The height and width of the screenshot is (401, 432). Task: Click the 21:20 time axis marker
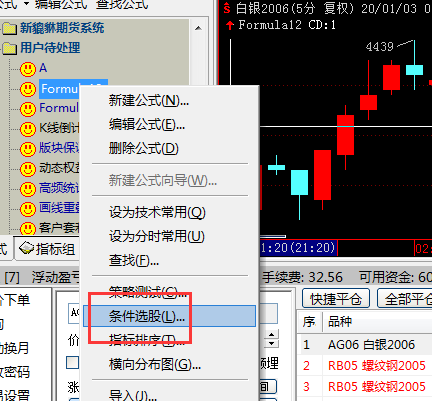[x=298, y=248]
